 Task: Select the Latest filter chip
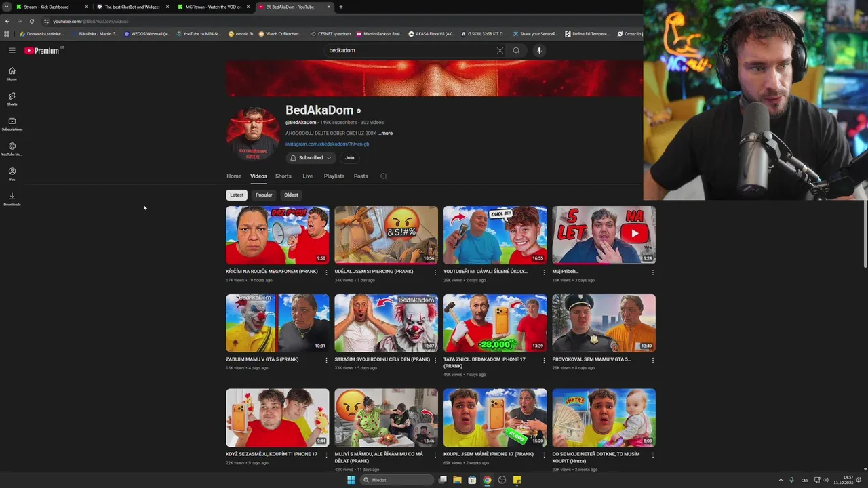(237, 195)
